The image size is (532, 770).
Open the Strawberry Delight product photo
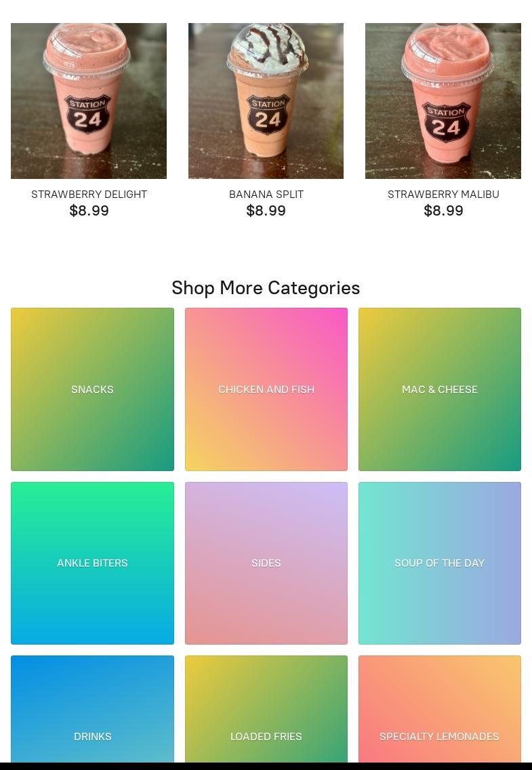pyautogui.click(x=89, y=101)
